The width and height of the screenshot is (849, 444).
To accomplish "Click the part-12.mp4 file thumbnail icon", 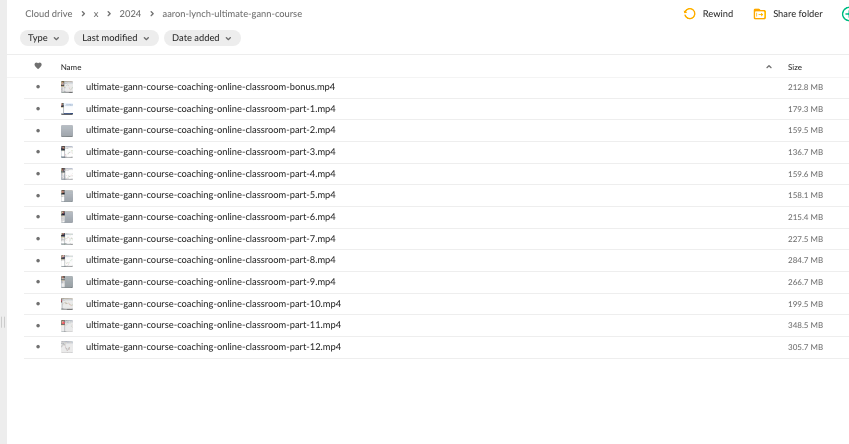I will (x=67, y=347).
